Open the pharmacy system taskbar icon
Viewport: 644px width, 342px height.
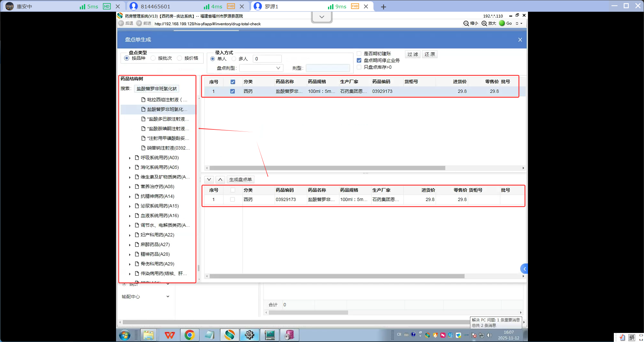click(230, 335)
